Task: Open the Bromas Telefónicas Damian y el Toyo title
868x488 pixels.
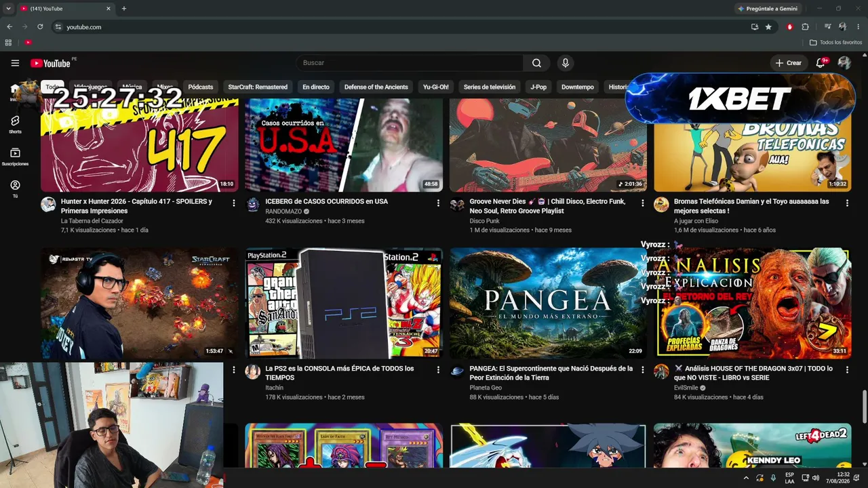Action: (751, 206)
